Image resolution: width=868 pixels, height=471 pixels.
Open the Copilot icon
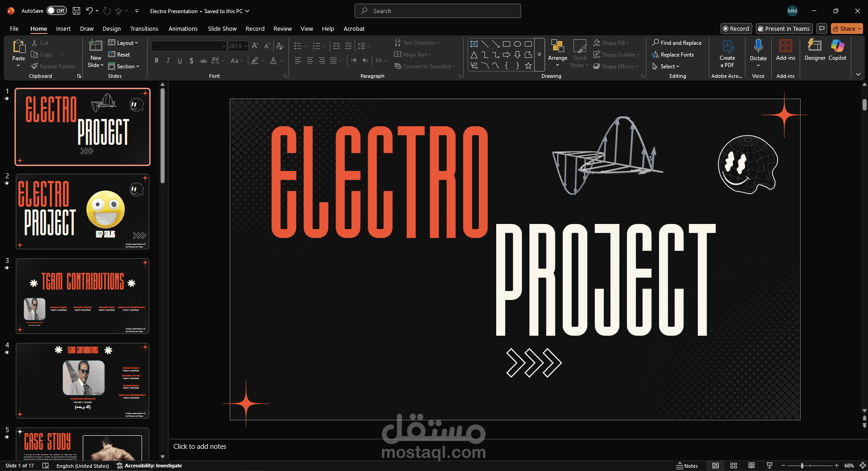[x=837, y=46]
